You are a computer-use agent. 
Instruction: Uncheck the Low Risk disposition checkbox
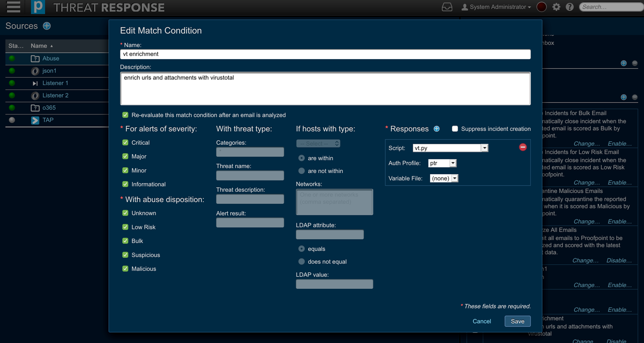125,227
